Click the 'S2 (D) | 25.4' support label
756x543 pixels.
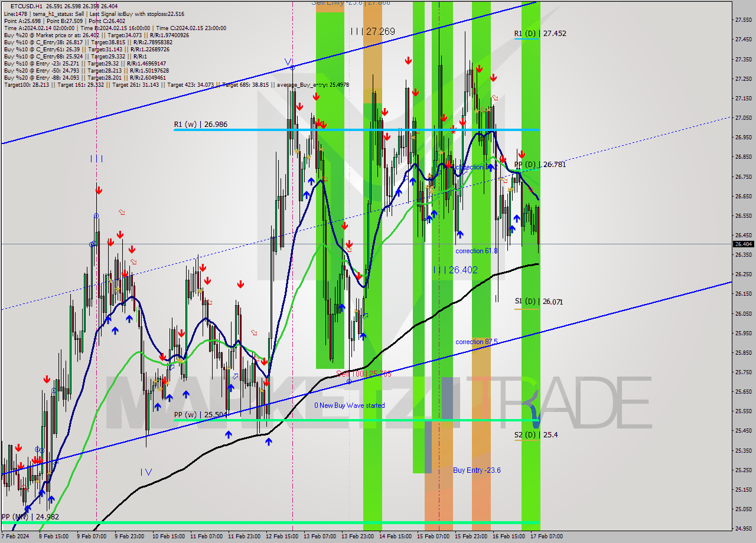click(x=536, y=435)
